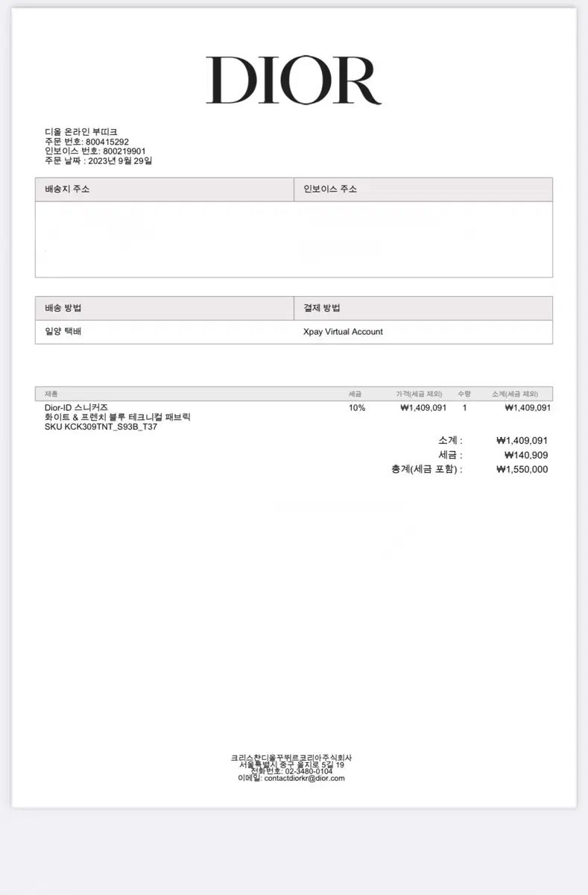Image resolution: width=588 pixels, height=895 pixels.
Task: Select the invoice number 800219901
Action: [x=124, y=151]
